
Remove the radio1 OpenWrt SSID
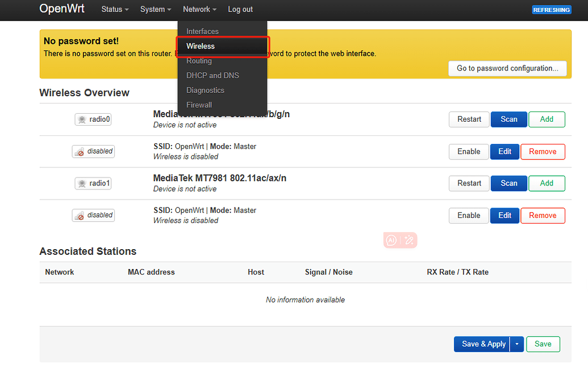pyautogui.click(x=543, y=216)
